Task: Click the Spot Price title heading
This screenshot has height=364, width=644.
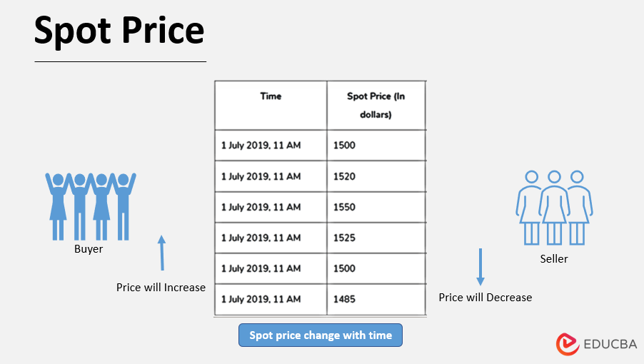Action: point(119,31)
